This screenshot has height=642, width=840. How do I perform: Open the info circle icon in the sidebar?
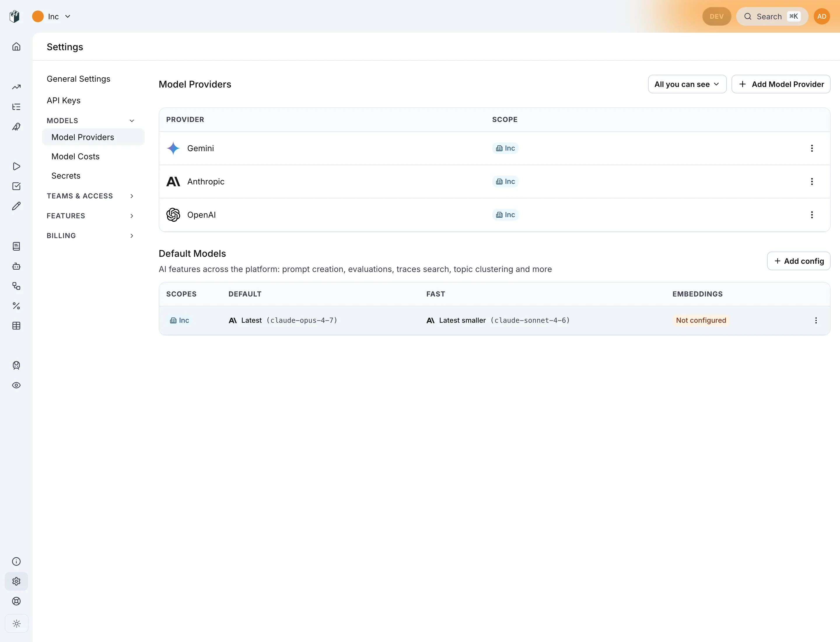(16, 562)
